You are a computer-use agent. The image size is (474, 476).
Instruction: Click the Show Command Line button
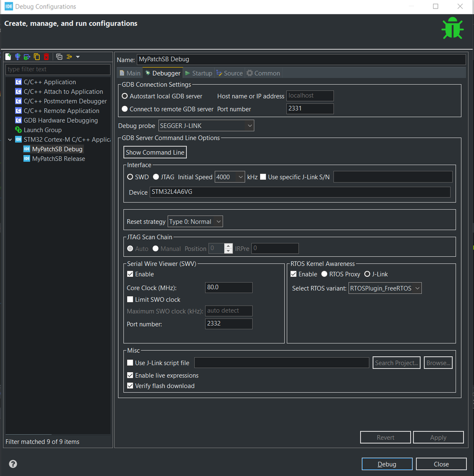(155, 152)
